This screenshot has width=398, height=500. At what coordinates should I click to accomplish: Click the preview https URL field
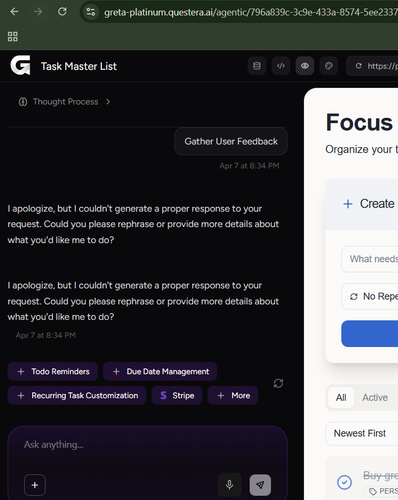coord(373,66)
